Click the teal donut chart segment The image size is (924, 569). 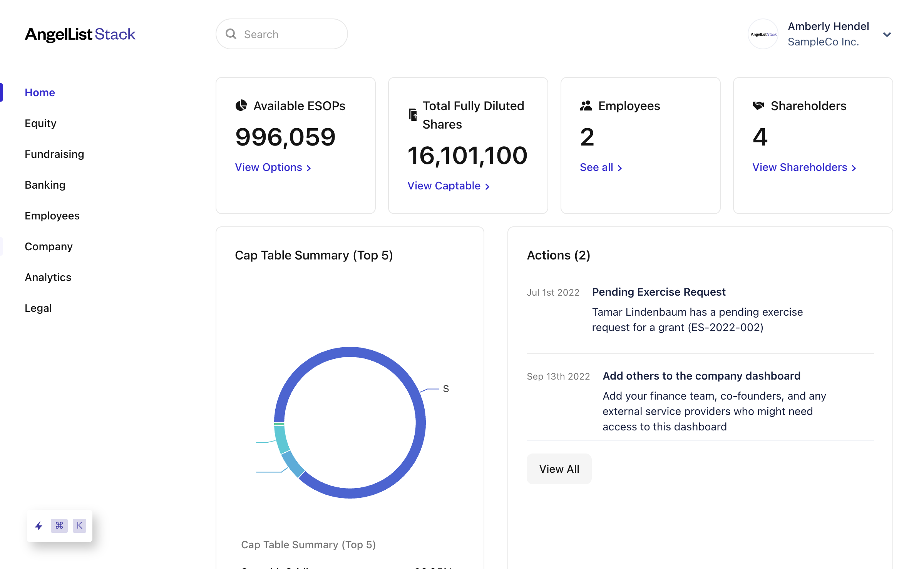click(x=282, y=439)
